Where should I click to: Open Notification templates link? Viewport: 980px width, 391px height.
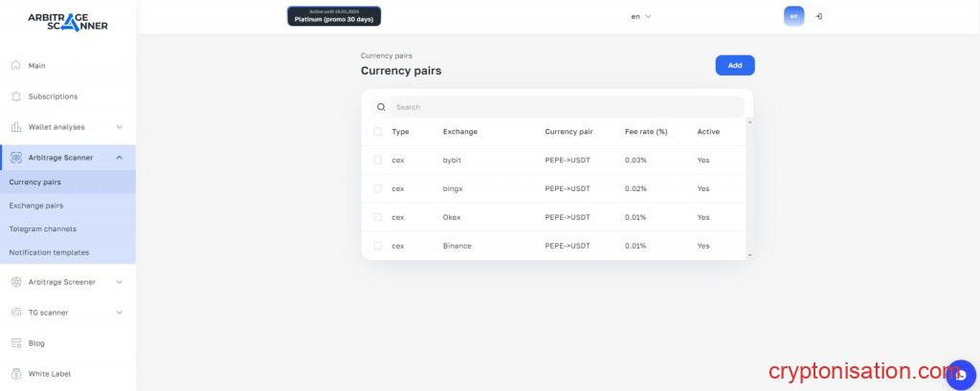tap(49, 252)
